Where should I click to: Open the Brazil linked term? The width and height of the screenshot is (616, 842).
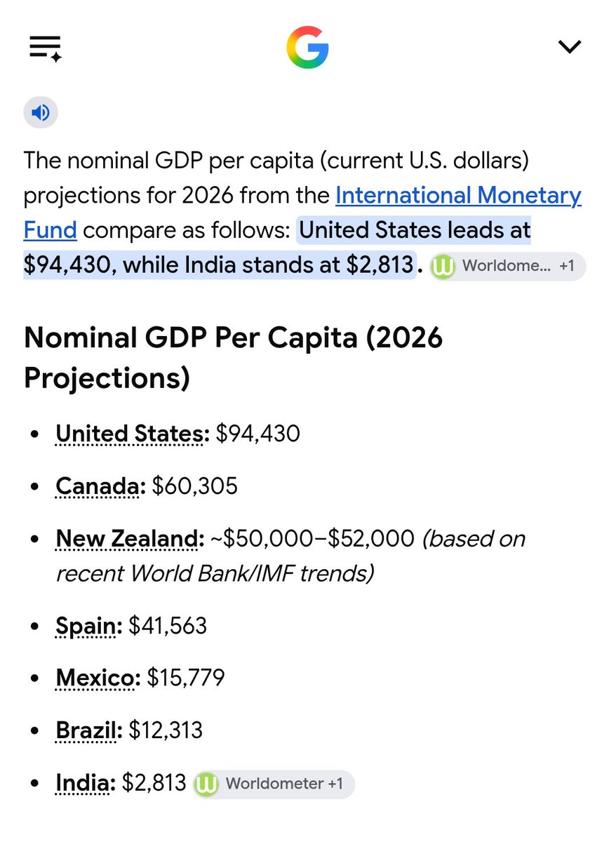(89, 730)
